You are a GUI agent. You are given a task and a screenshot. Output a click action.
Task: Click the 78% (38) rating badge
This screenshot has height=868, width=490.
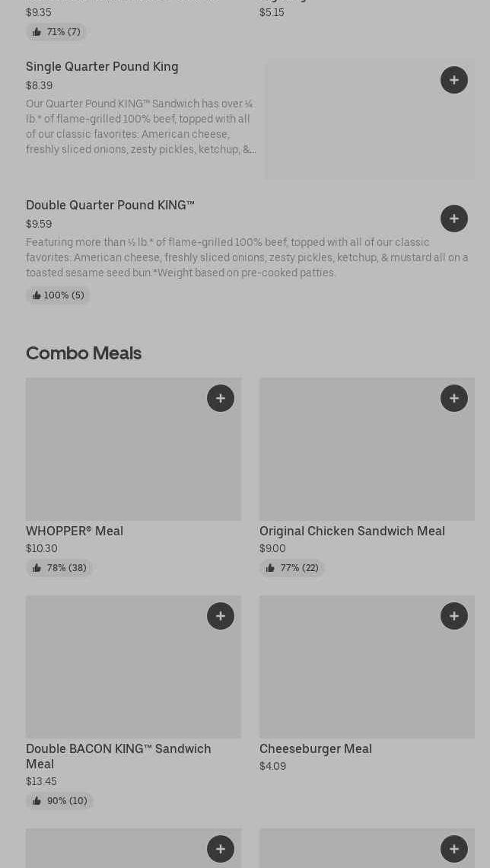[59, 568]
